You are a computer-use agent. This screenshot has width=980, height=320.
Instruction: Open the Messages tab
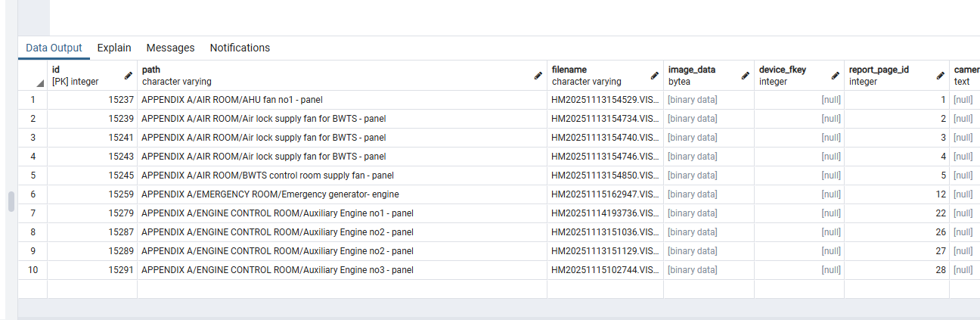coord(170,48)
